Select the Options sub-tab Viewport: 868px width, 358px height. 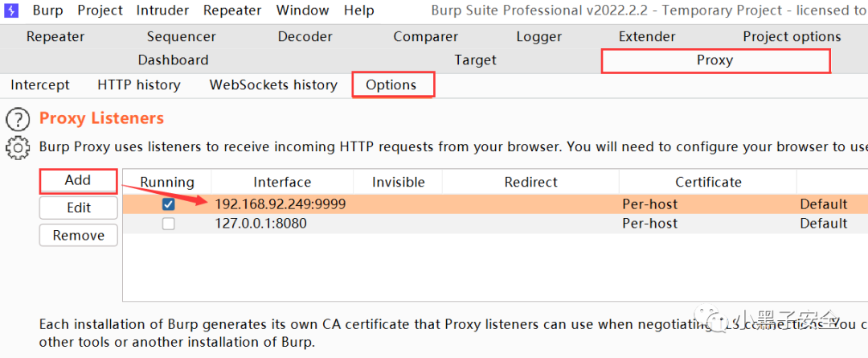(391, 84)
